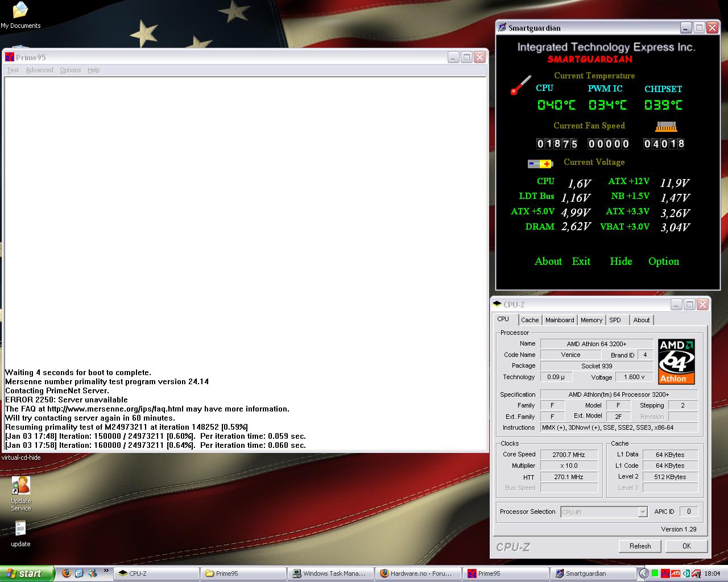Screen dimensions: 728x582
Task: Switch to the SPD tab in CPU-Z
Action: tap(615, 320)
